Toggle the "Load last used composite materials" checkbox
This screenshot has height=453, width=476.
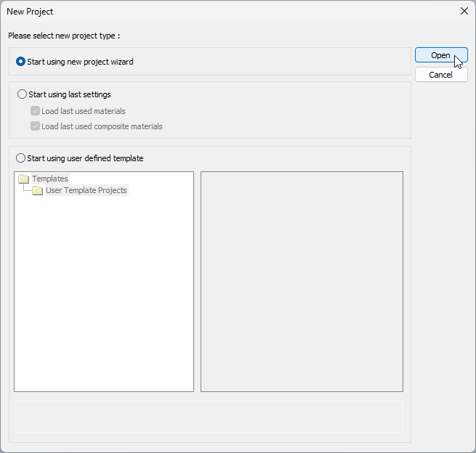[35, 126]
